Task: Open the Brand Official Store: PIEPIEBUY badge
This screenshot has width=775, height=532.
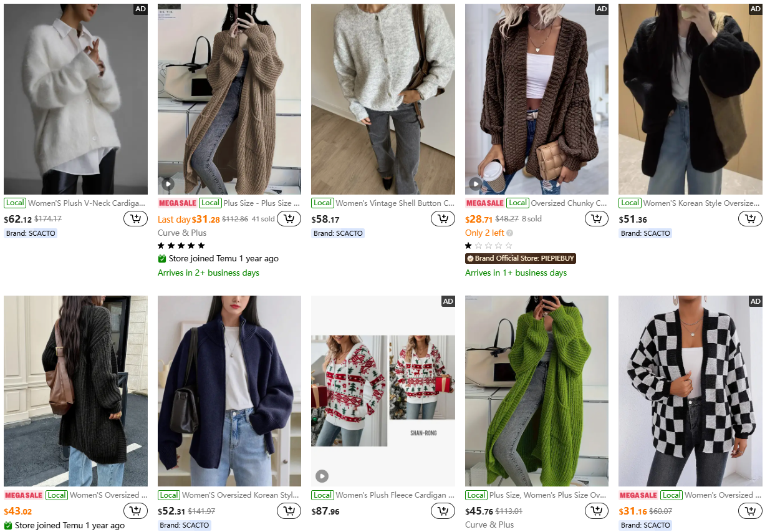Action: pos(520,258)
